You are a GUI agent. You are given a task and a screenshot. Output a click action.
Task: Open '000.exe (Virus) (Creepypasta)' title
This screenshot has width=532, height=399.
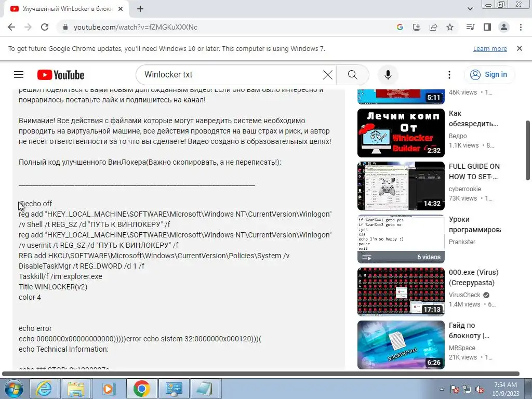click(x=474, y=277)
